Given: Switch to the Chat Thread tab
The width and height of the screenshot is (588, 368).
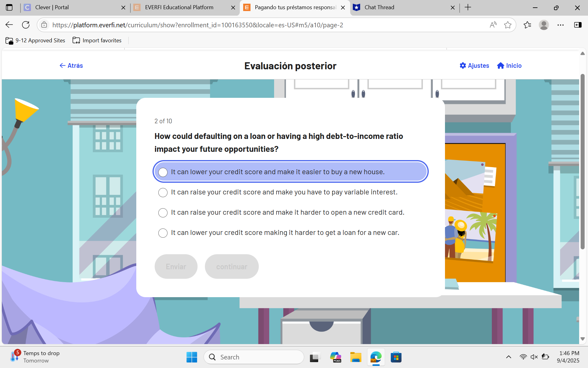Looking at the screenshot, I should 380,7.
